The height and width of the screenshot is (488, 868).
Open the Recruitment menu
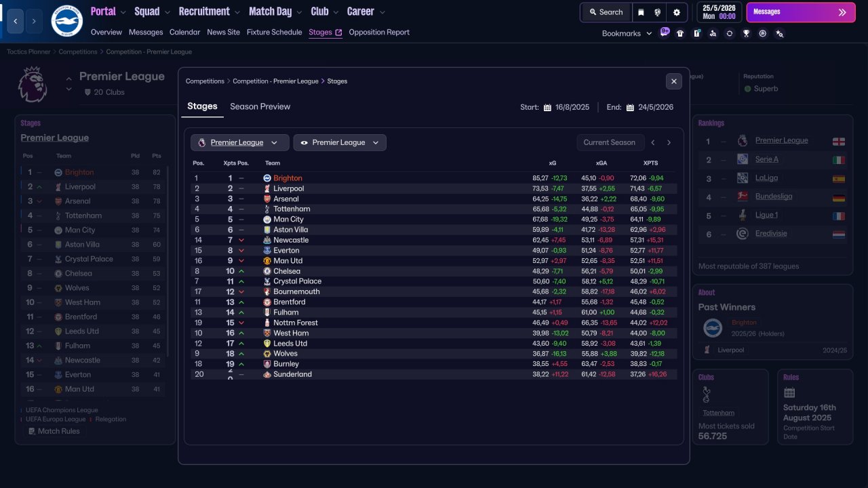(x=209, y=12)
